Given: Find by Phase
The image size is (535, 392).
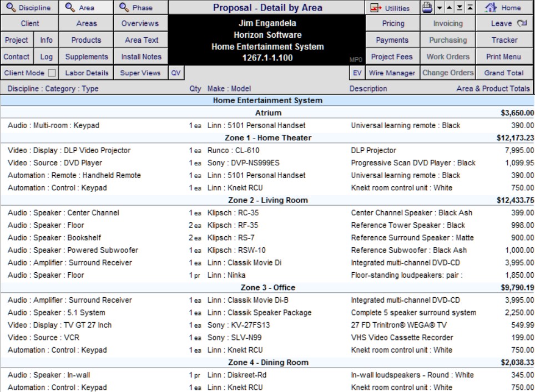Looking at the screenshot, I should [x=141, y=8].
